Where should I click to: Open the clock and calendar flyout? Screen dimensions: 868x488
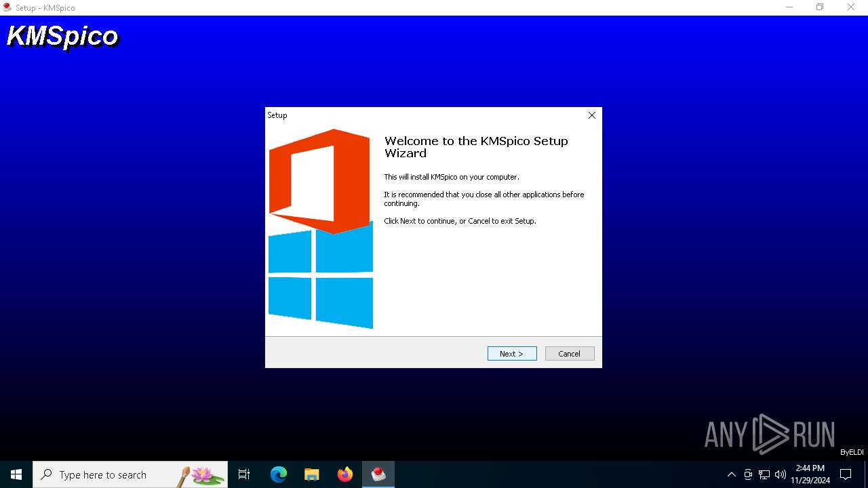810,474
